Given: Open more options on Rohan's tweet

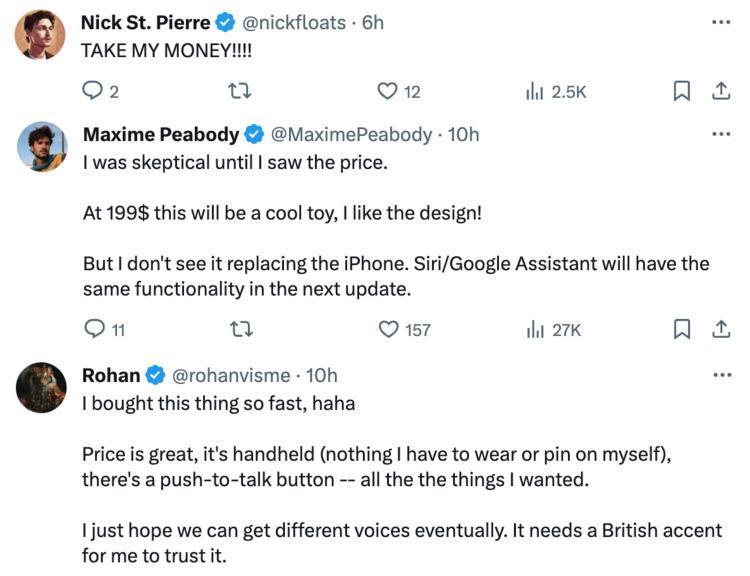Looking at the screenshot, I should coord(720,375).
